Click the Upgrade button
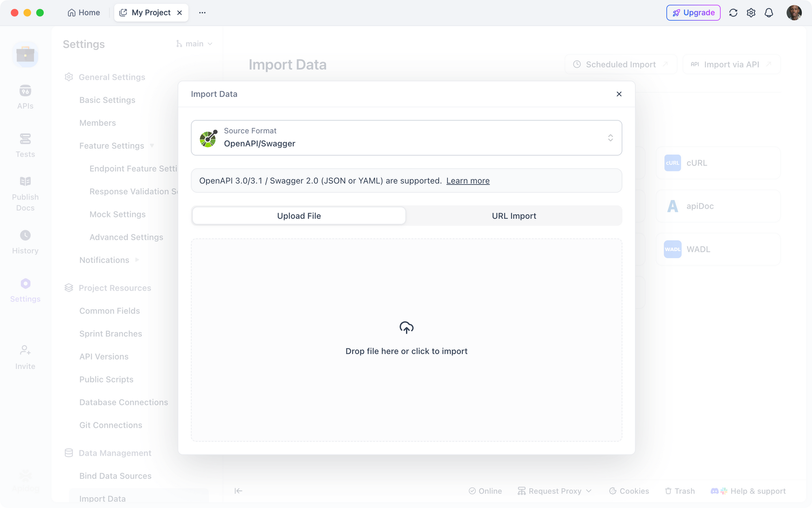 click(693, 13)
